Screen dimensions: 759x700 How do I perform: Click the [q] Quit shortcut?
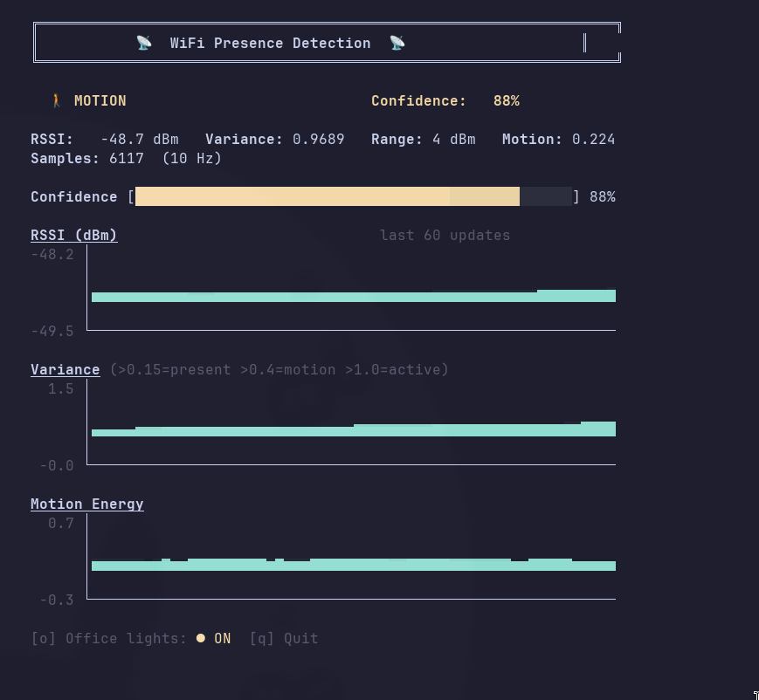284,639
